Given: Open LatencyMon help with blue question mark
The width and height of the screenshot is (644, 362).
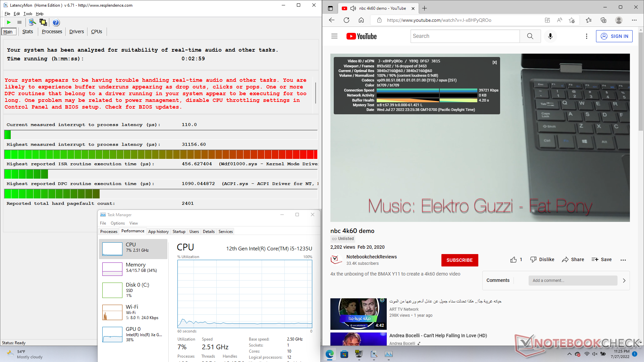Looking at the screenshot, I should (56, 22).
